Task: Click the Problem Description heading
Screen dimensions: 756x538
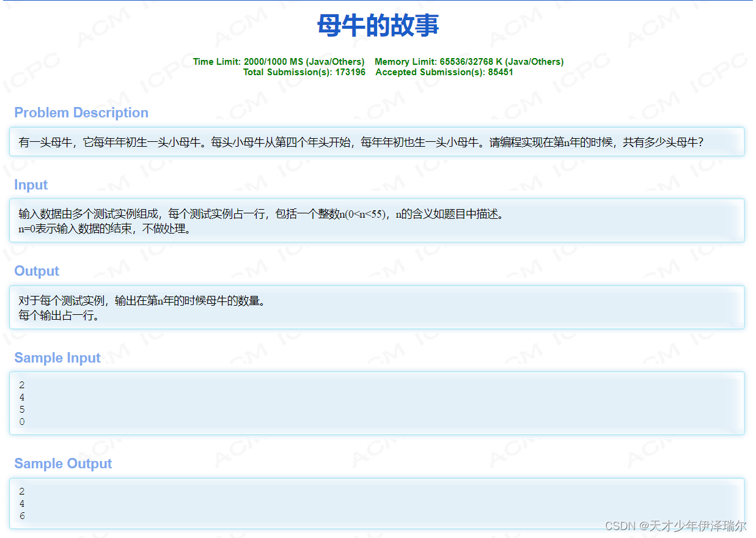Action: tap(81, 112)
